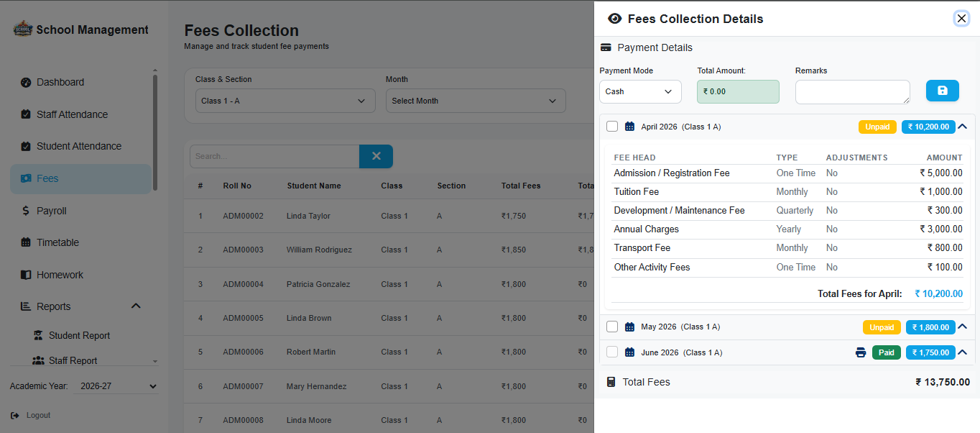
Task: Click the ₹ 10,200.00 amount badge
Action: [x=928, y=127]
